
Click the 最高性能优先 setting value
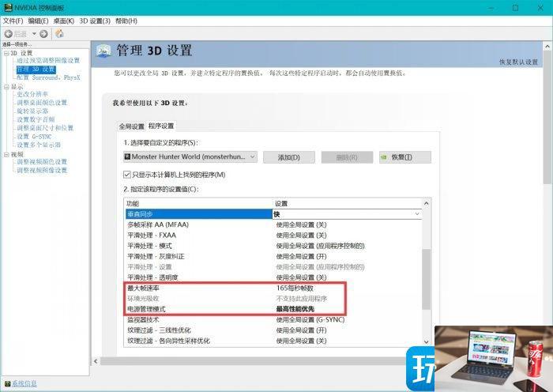(x=295, y=309)
